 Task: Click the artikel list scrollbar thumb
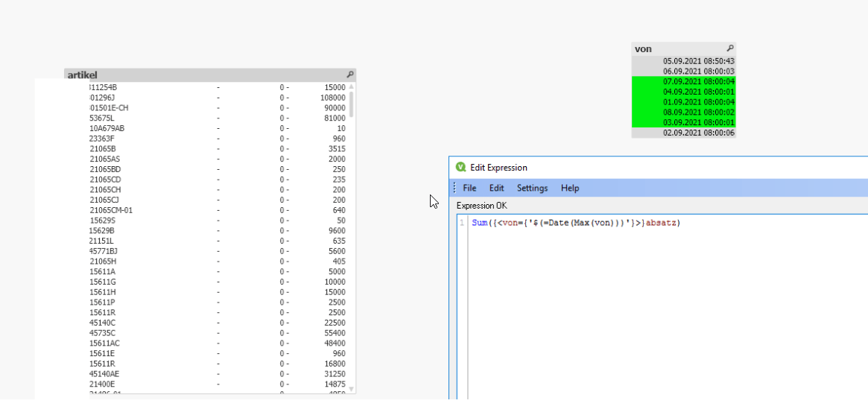(x=351, y=104)
